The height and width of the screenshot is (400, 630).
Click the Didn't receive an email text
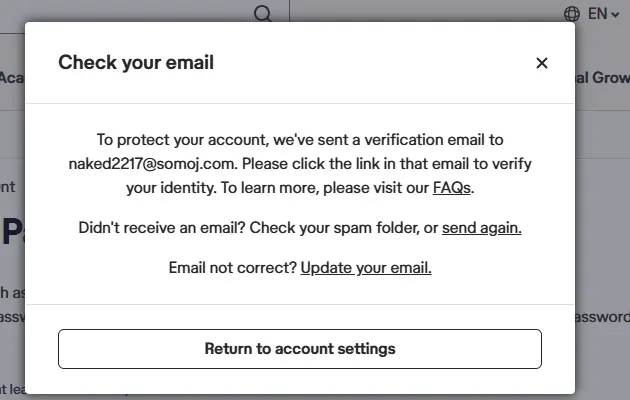(162, 228)
